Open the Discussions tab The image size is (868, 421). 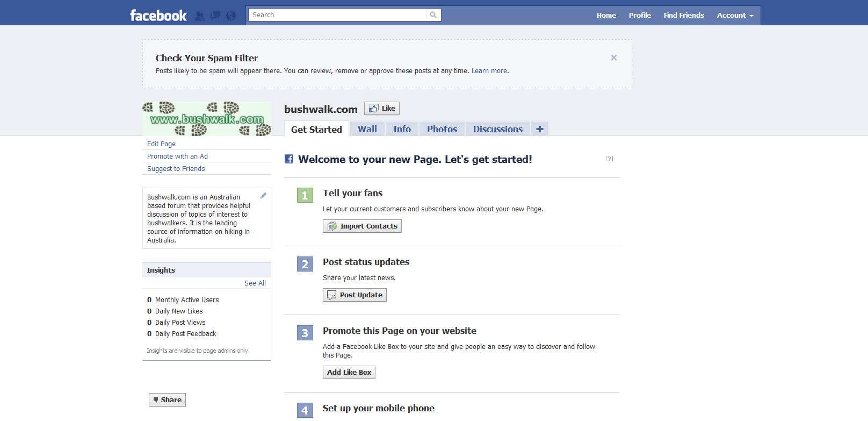click(498, 129)
